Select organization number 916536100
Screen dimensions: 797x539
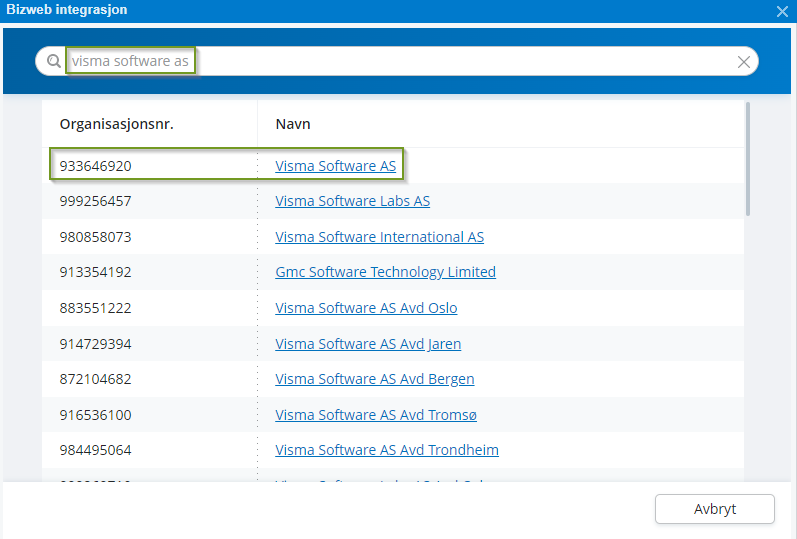click(x=96, y=415)
